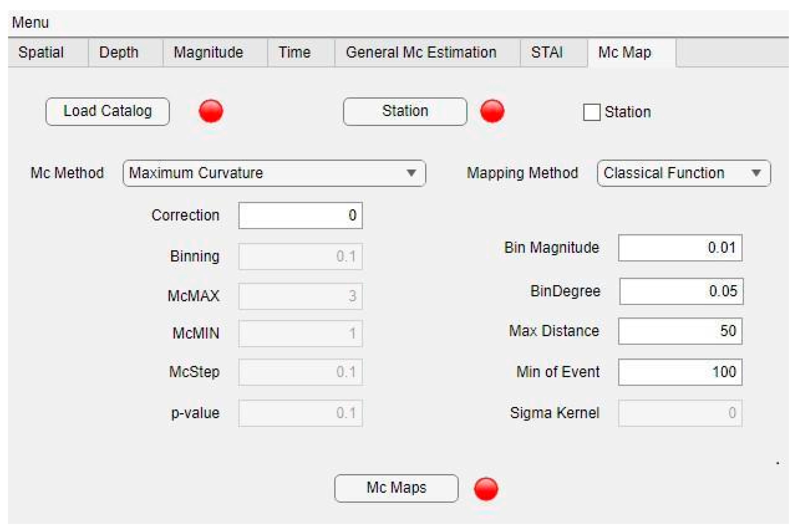Viewport: 796px width, 532px height.
Task: Click the red status lamp beside Load Catalog
Action: point(211,111)
